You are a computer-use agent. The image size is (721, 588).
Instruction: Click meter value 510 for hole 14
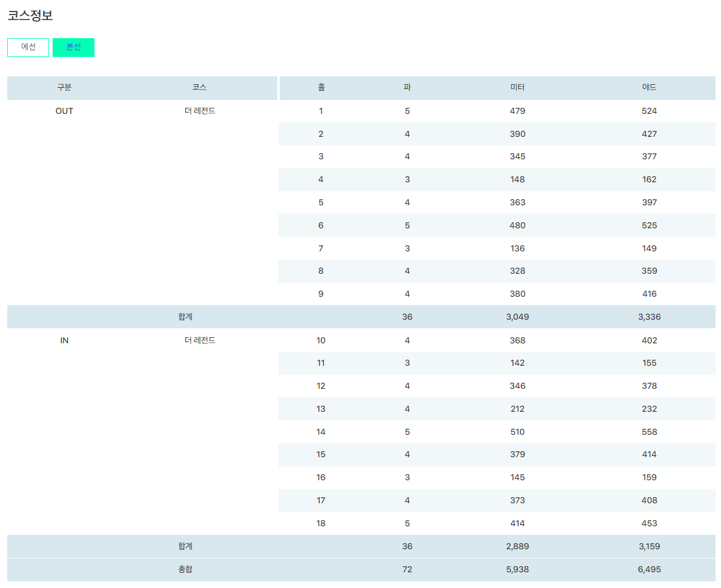click(x=518, y=432)
